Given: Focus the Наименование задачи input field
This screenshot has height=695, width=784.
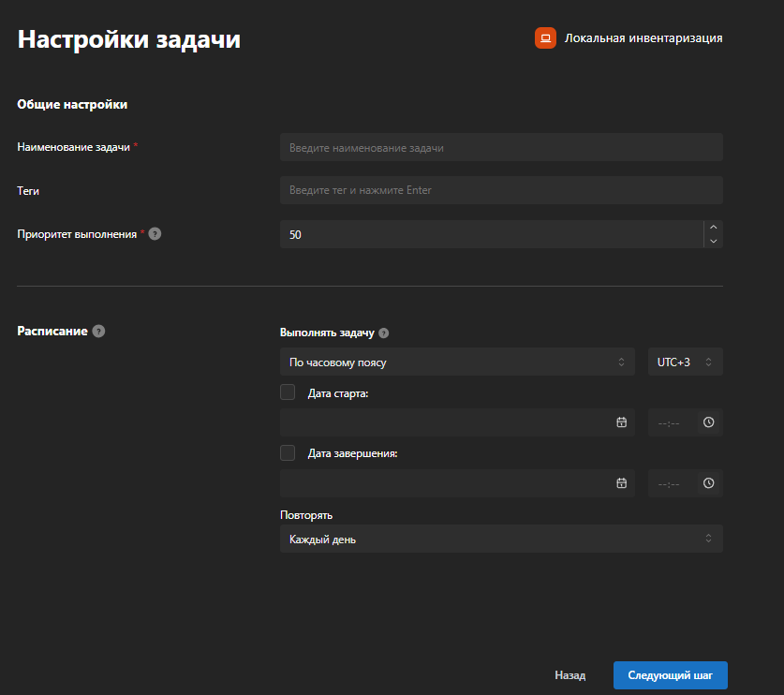Looking at the screenshot, I should 501,147.
